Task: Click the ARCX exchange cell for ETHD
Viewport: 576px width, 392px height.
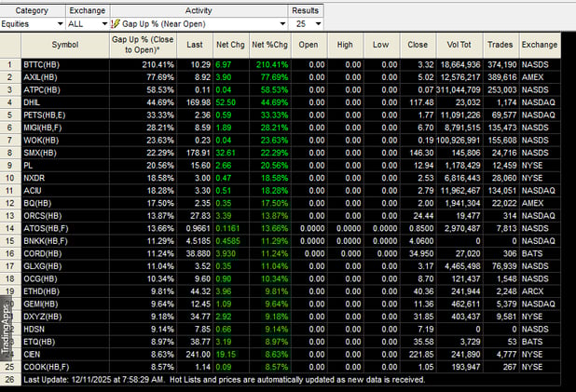Action: pyautogui.click(x=532, y=291)
